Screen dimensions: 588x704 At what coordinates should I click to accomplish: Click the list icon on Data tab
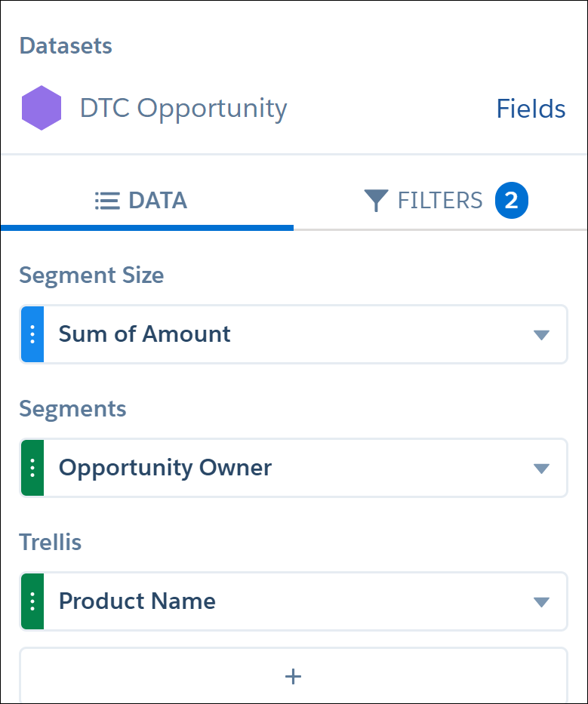(107, 201)
